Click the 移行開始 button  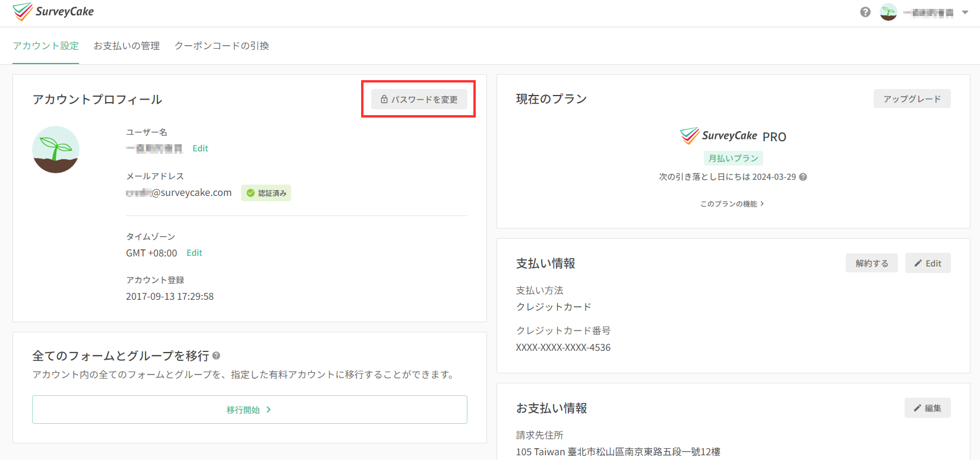point(249,410)
